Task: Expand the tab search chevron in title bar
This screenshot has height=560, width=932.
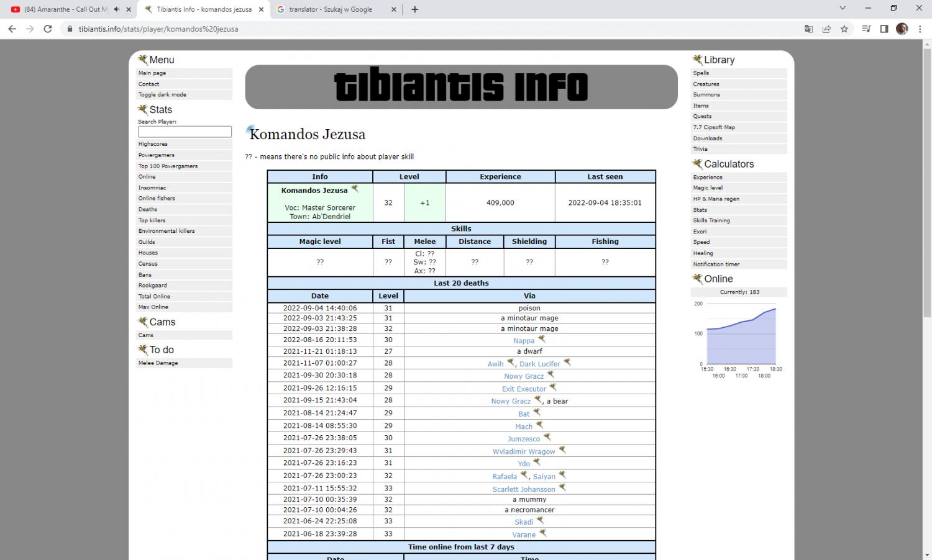Action: click(x=843, y=9)
